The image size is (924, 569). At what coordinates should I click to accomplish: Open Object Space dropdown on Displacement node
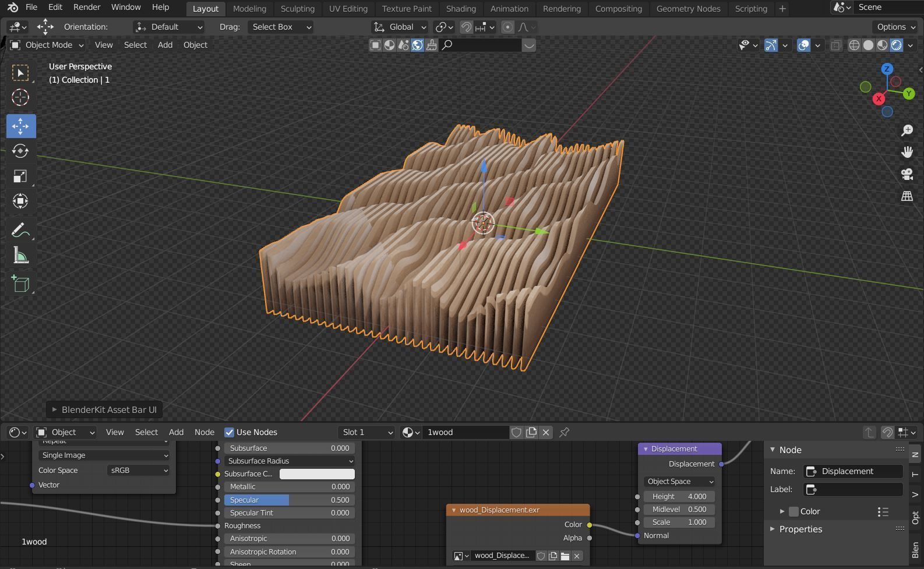point(680,482)
